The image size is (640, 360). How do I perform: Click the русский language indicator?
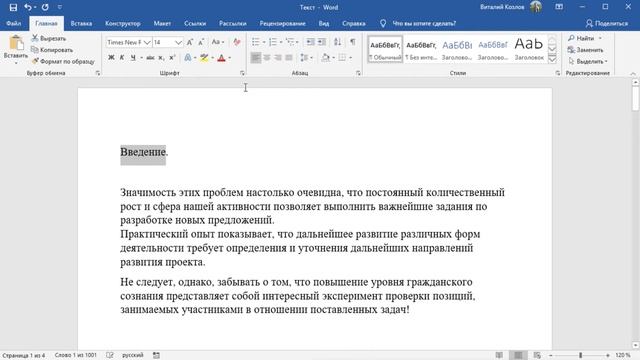pos(133,356)
